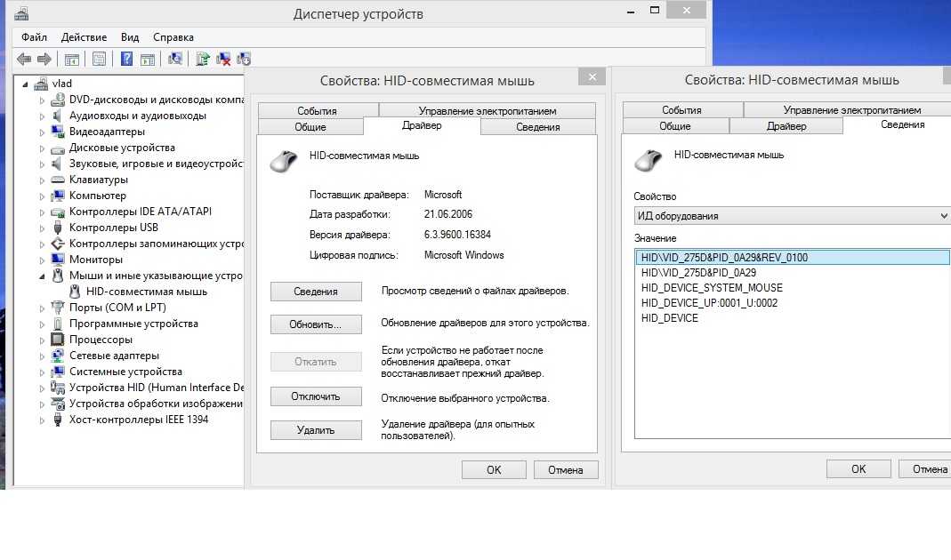The width and height of the screenshot is (951, 560).
Task: Open the Действие menu
Action: pyautogui.click(x=84, y=37)
